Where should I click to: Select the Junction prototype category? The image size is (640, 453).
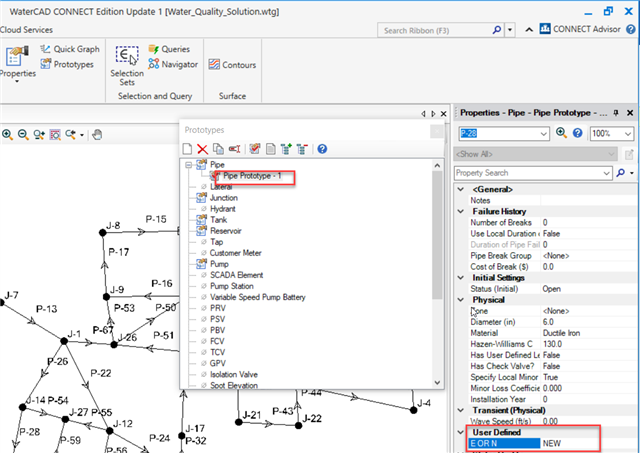point(224,198)
